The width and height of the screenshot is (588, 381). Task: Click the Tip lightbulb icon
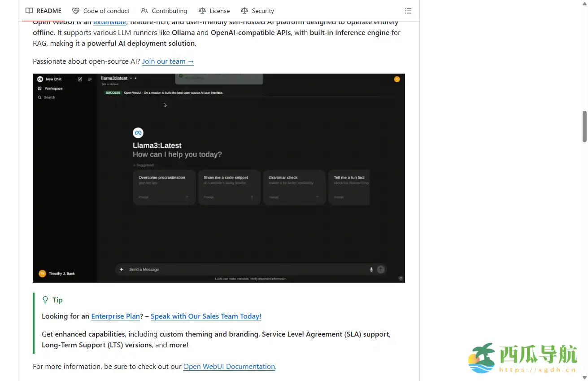45,300
